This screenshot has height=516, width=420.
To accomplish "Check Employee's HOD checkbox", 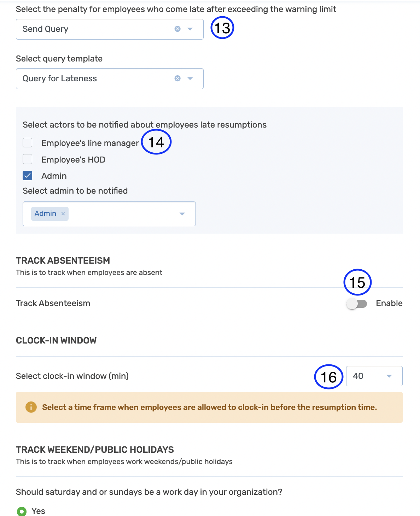I will pos(27,159).
